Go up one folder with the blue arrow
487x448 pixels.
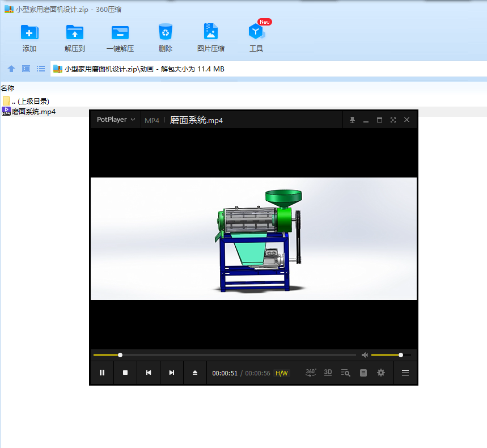coord(11,69)
